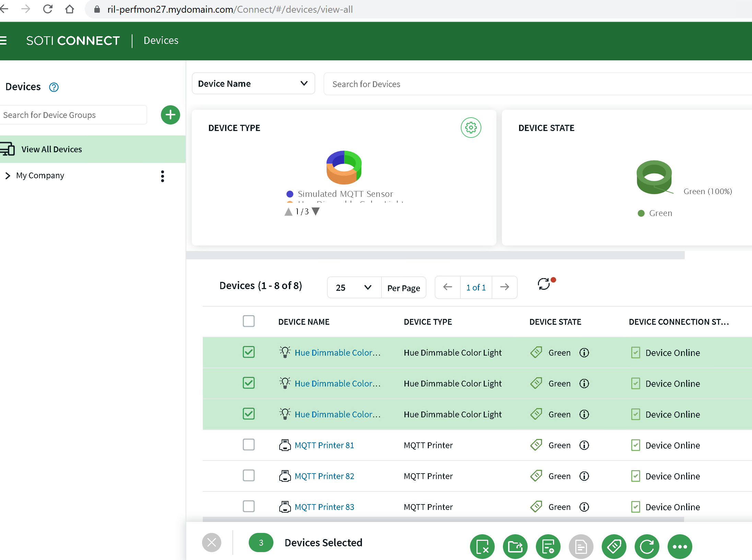
Task: Click the circular refresh action in the bottom bar
Action: [647, 547]
